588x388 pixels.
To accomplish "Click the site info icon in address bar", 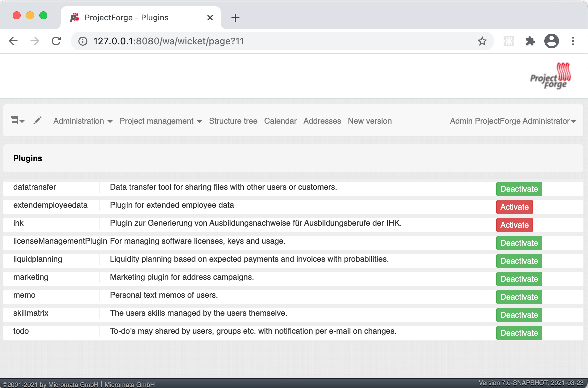I will click(x=82, y=41).
